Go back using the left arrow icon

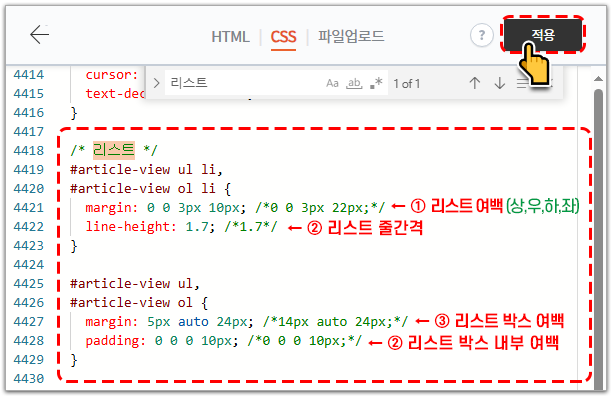point(39,34)
